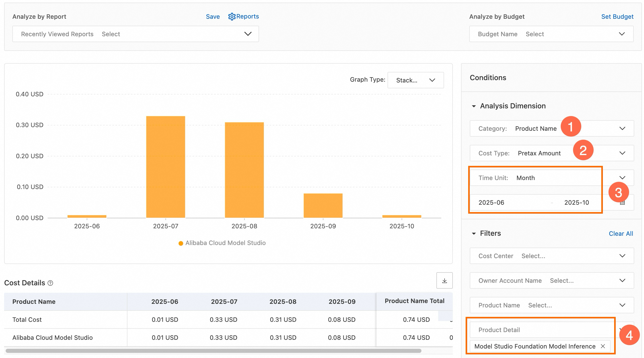This screenshot has height=358, width=644.
Task: Click the Save link
Action: point(213,17)
